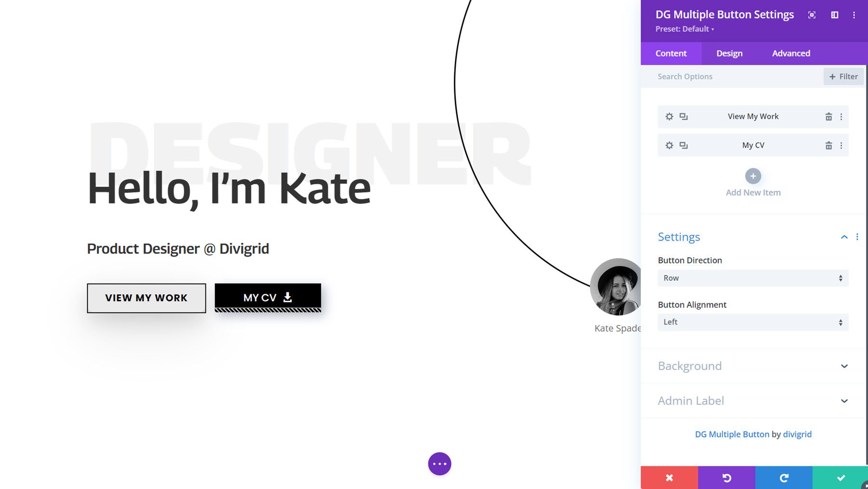Toggle full-screen mode in the settings header
The image size is (868, 489).
pyautogui.click(x=812, y=15)
